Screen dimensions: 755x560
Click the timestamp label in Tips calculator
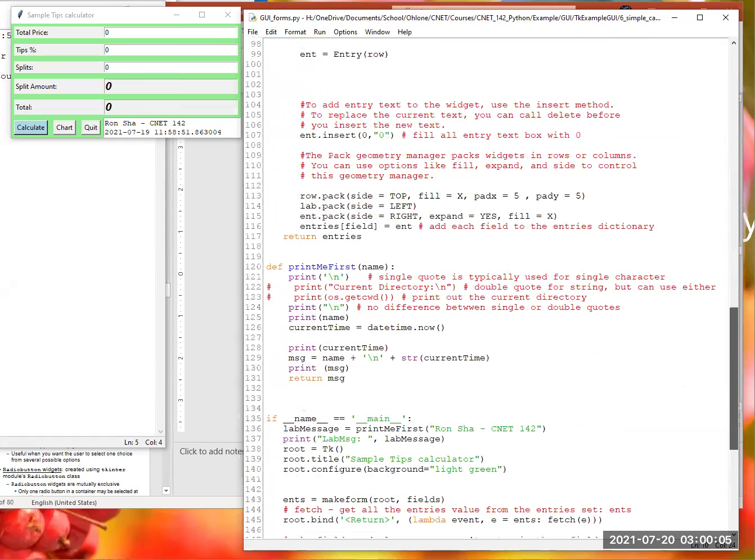163,132
